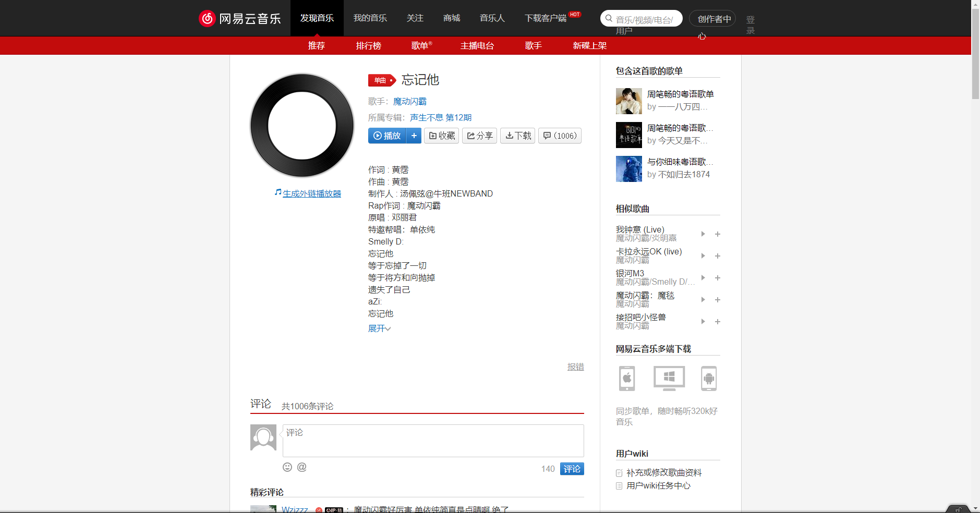This screenshot has height=513, width=980.
Task: Open 用户wiki任务中心 link
Action: point(658,486)
